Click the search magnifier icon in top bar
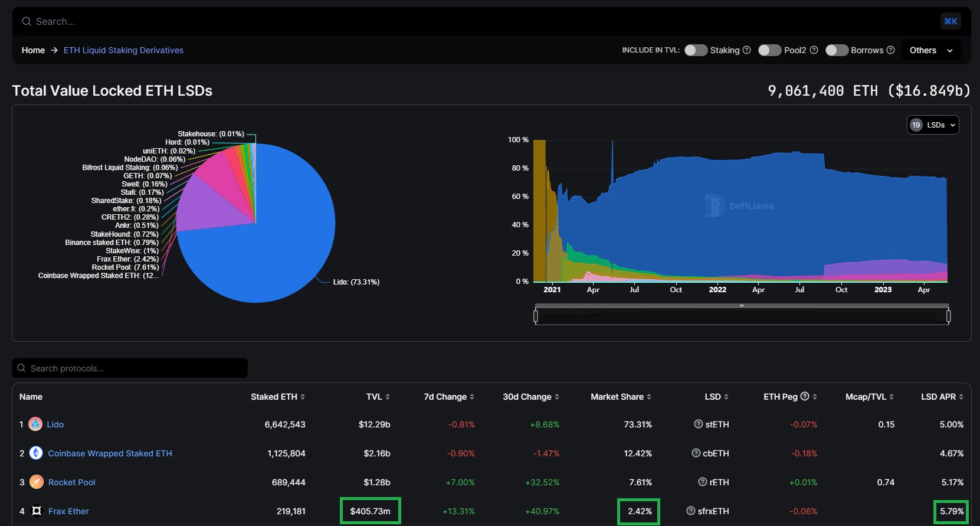The image size is (980, 526). 27,21
